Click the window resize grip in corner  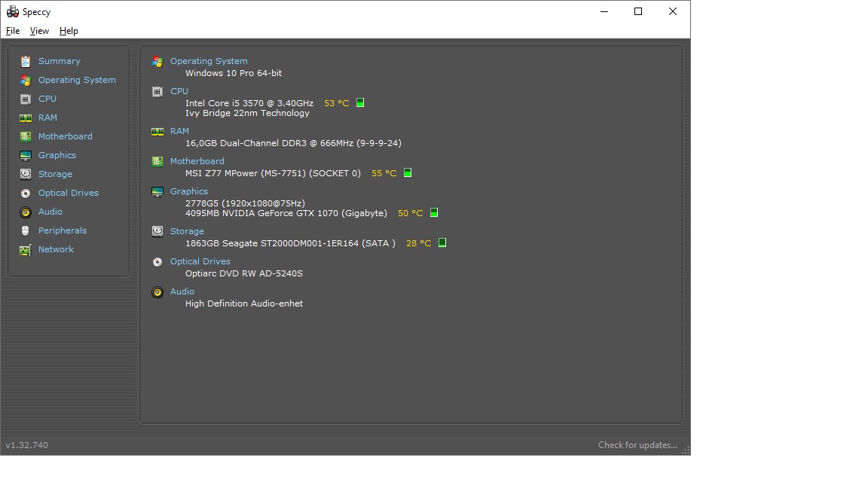coord(686,450)
